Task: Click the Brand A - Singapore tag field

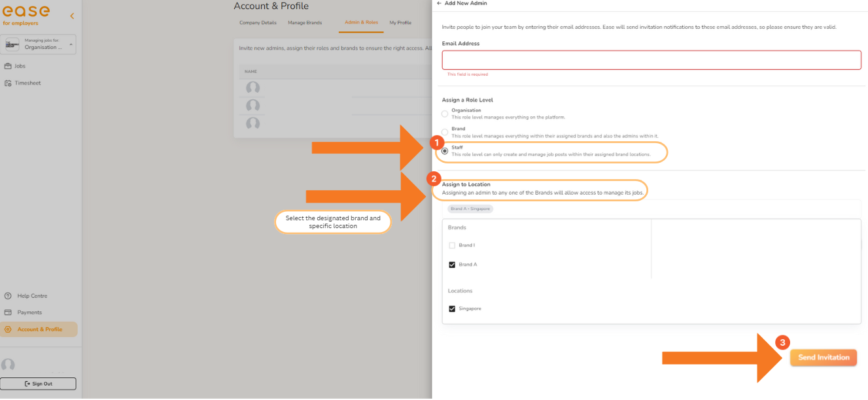Action: click(x=651, y=209)
